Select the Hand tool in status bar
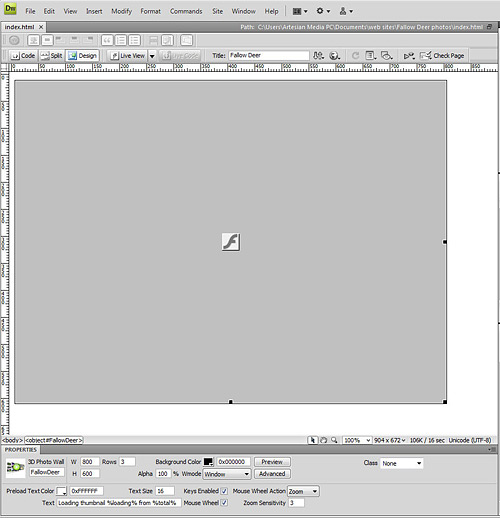This screenshot has width=500, height=518. coord(323,440)
